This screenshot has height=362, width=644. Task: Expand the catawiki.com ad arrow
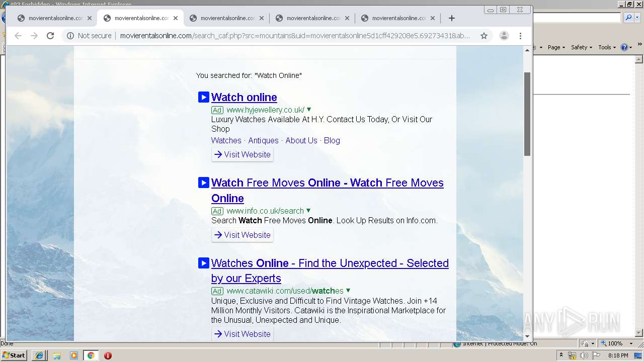tap(348, 291)
